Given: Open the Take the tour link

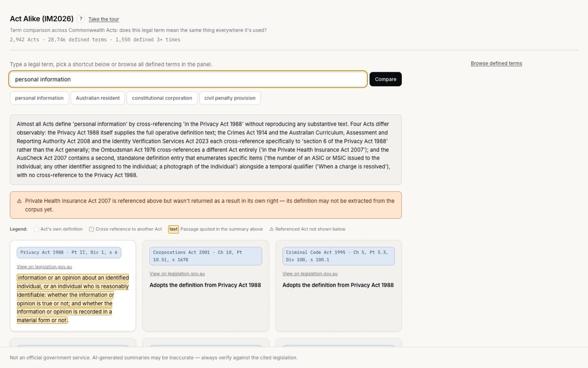Looking at the screenshot, I should point(103,19).
